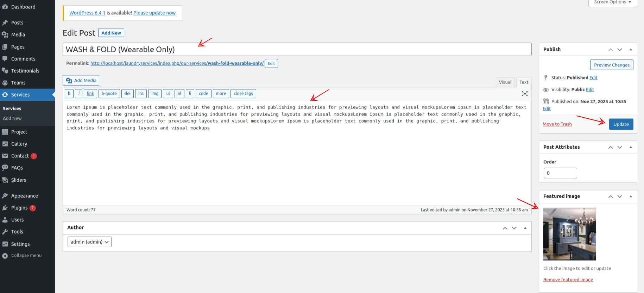Open the FAQs sidebar item
This screenshot has width=644, height=293.
click(x=17, y=168)
